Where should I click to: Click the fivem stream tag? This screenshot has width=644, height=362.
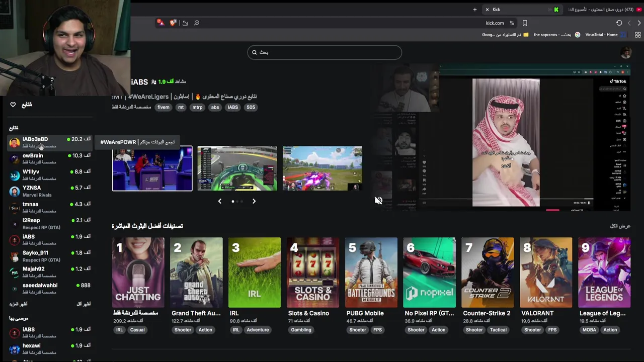pos(164,107)
